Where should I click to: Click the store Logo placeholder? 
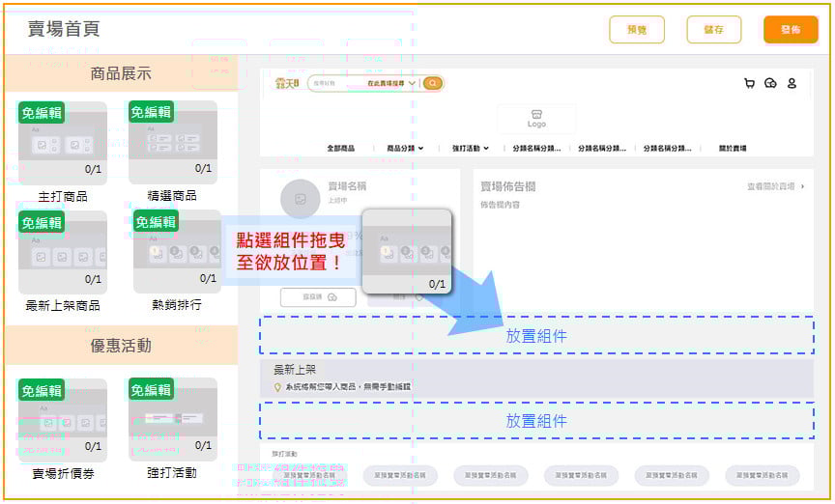pos(536,119)
